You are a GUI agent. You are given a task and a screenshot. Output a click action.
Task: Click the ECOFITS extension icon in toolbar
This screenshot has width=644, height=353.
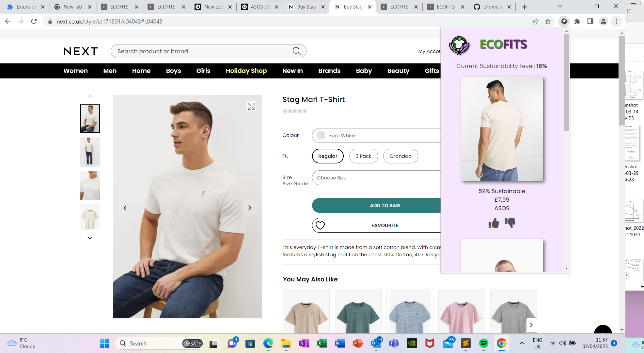point(564,22)
